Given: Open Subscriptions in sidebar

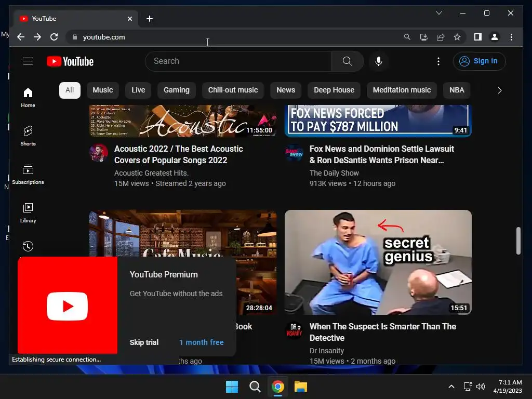Looking at the screenshot, I should pyautogui.click(x=28, y=175).
